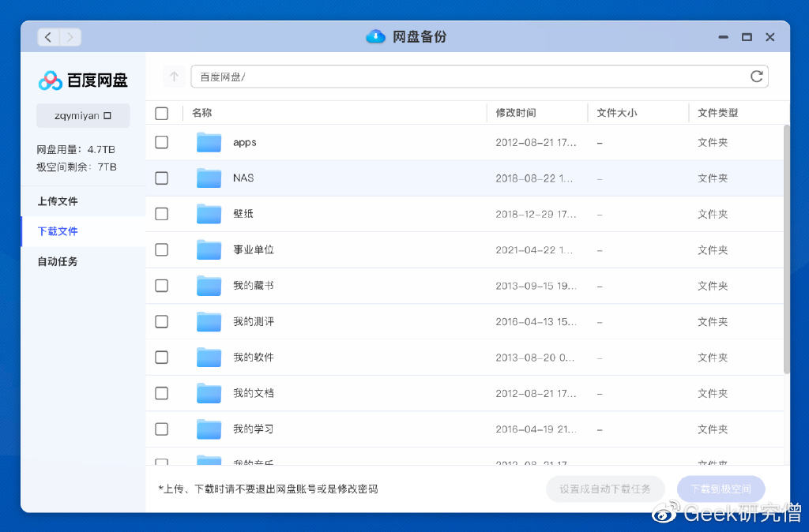Sort by 文件大小 column header

click(617, 113)
